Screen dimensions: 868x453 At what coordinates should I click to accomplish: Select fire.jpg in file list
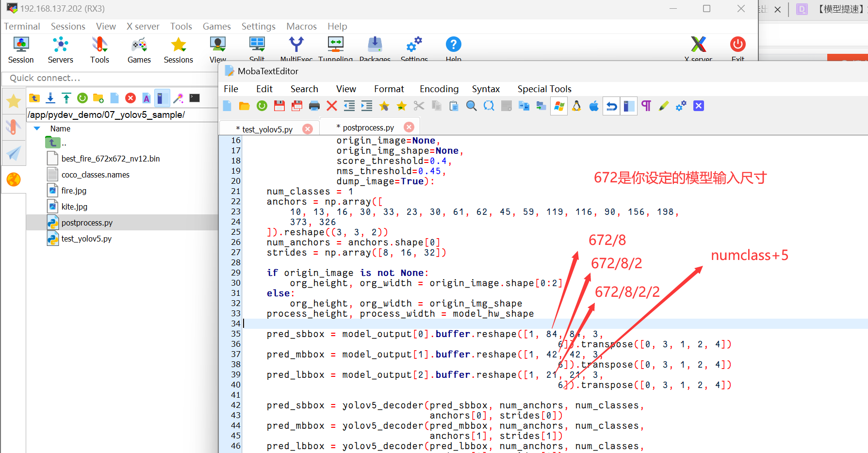(x=74, y=191)
